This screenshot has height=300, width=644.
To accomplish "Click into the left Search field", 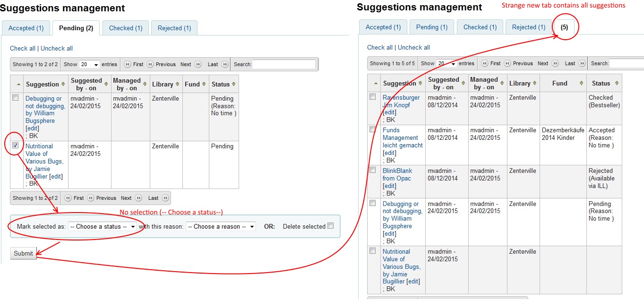I will coord(283,64).
